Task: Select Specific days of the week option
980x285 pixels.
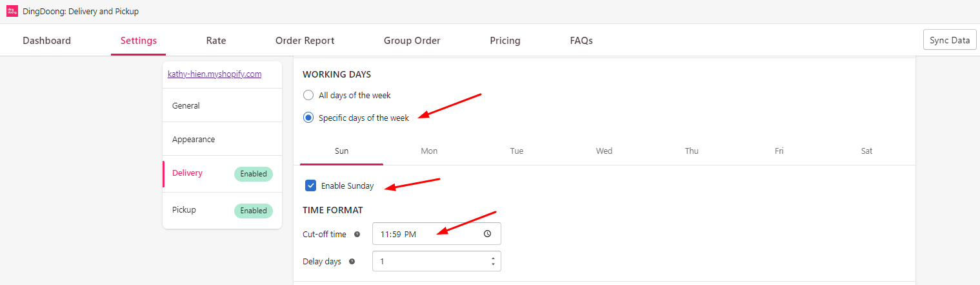Action: coord(308,118)
